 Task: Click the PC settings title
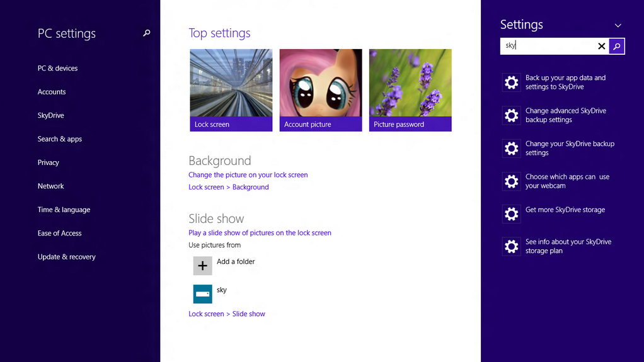pyautogui.click(x=66, y=33)
